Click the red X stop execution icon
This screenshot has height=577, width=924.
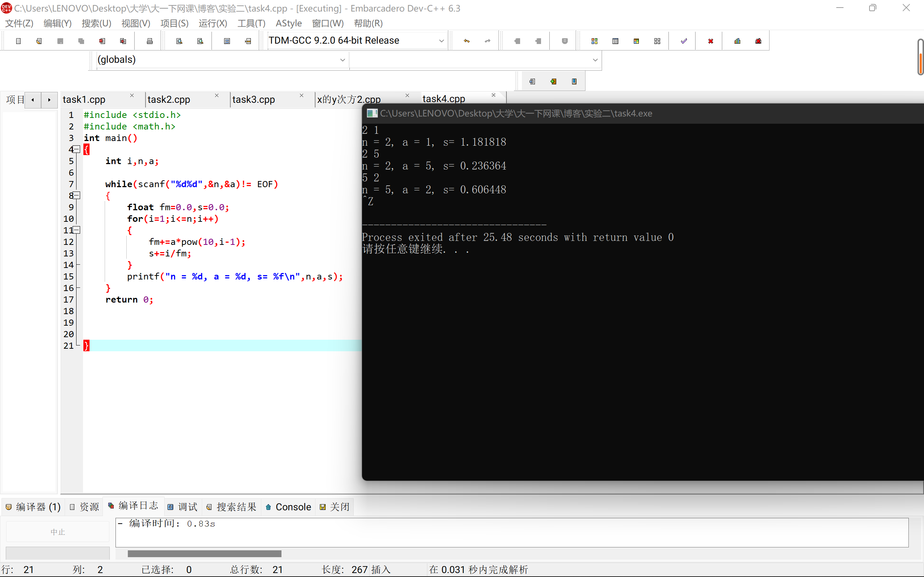point(711,41)
